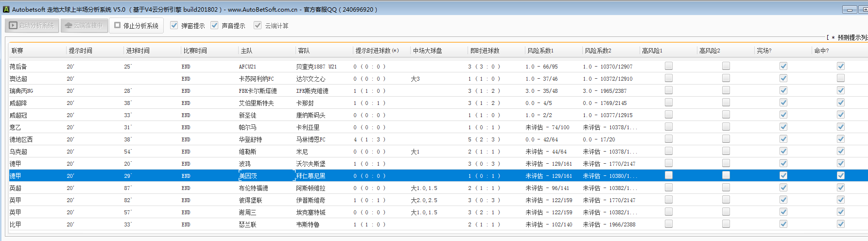The height and width of the screenshot is (241, 868).
Task: Click the 比甲 瑟兰联 home team cell
Action: (x=247, y=224)
